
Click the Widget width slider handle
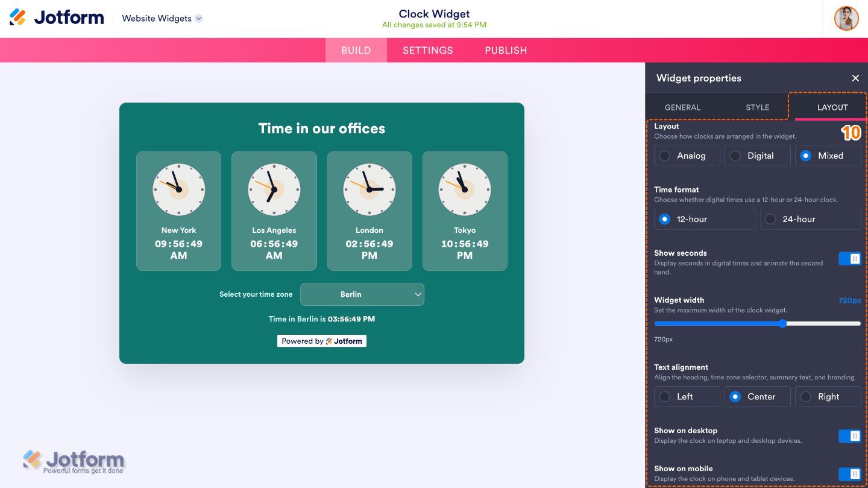click(x=782, y=323)
